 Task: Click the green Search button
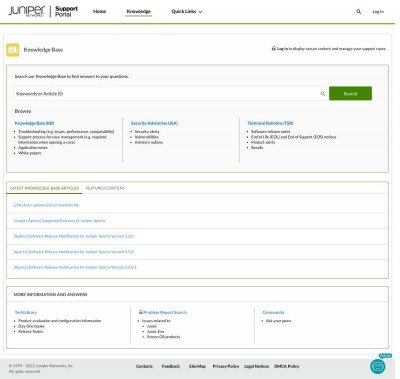350,94
